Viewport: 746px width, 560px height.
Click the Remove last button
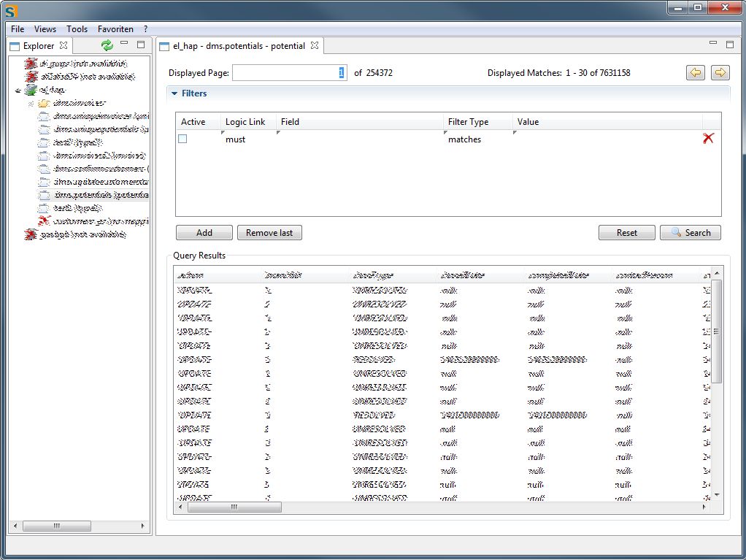click(x=269, y=233)
